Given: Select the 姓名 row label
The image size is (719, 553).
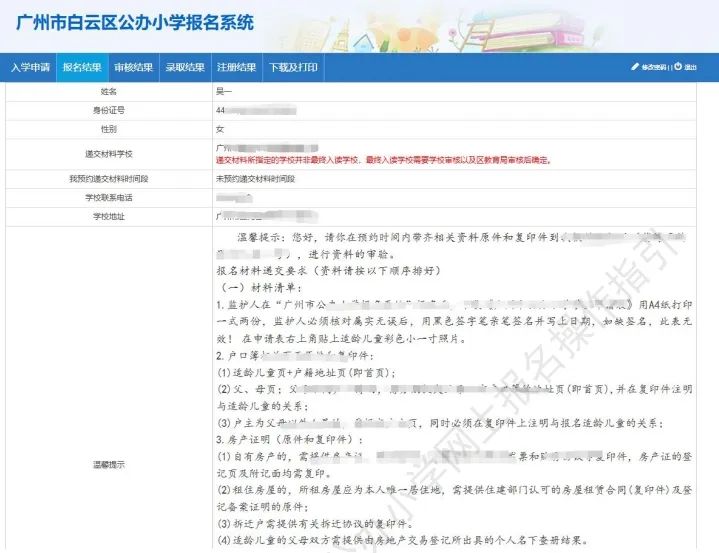Looking at the screenshot, I should pos(109,92).
